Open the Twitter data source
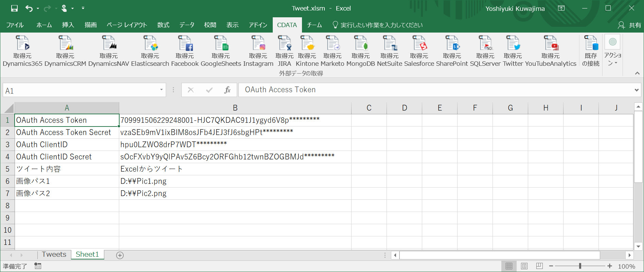This screenshot has width=644, height=272. click(513, 51)
